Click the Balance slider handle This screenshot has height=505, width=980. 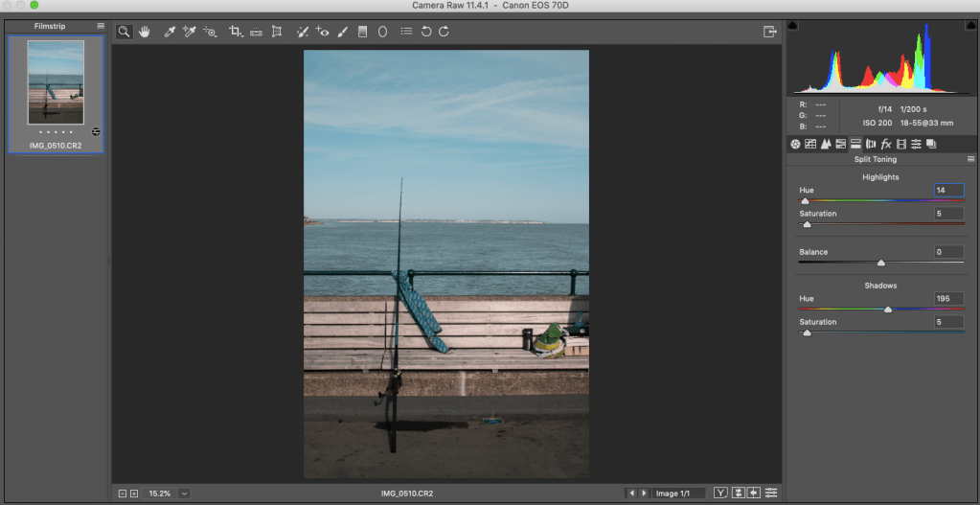[881, 262]
